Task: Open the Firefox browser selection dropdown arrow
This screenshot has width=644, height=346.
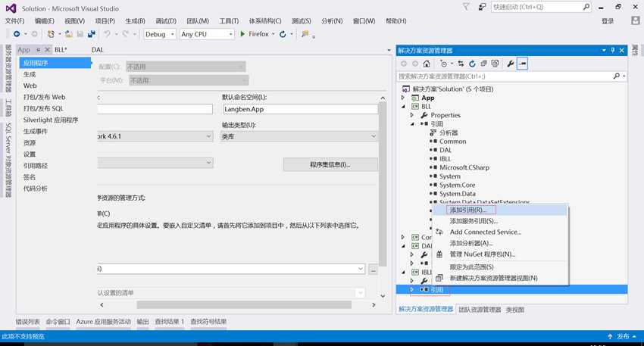Action: pos(273,34)
